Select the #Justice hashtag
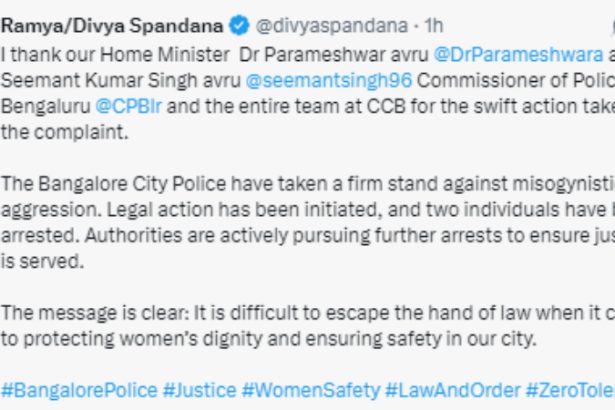615x410 pixels. [x=199, y=390]
